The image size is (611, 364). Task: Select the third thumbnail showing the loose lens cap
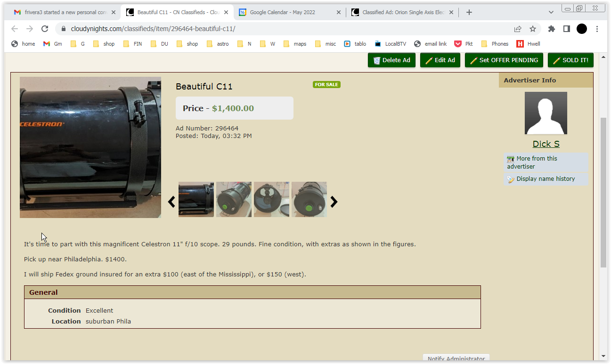[271, 200]
